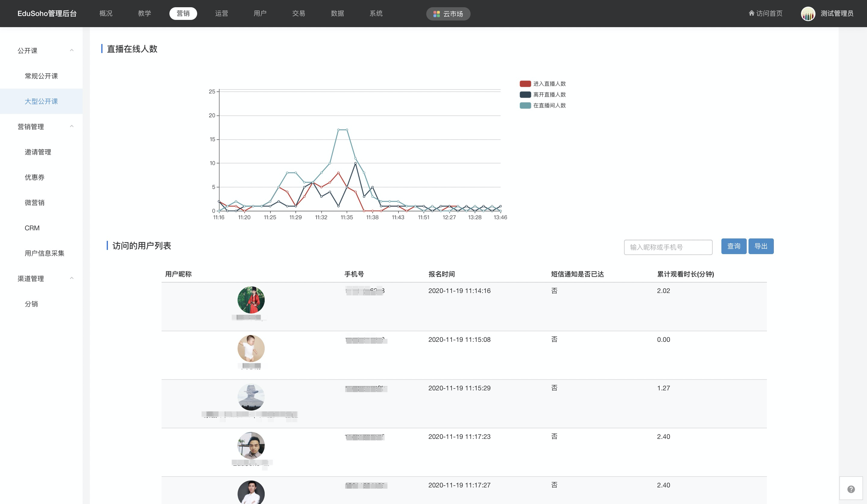867x504 pixels.
Task: Open 用户信息采集 in the sidebar
Action: click(x=44, y=253)
